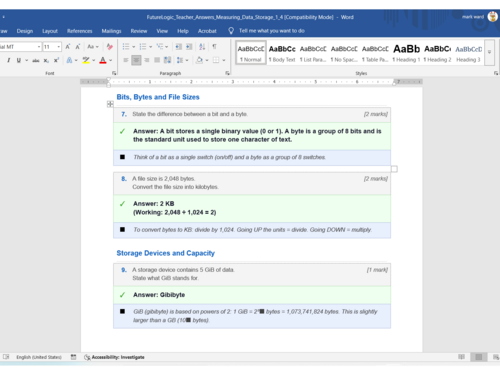Apply paragraph shading paint bucket
The width and height of the screenshot is (500, 375).
[199, 60]
